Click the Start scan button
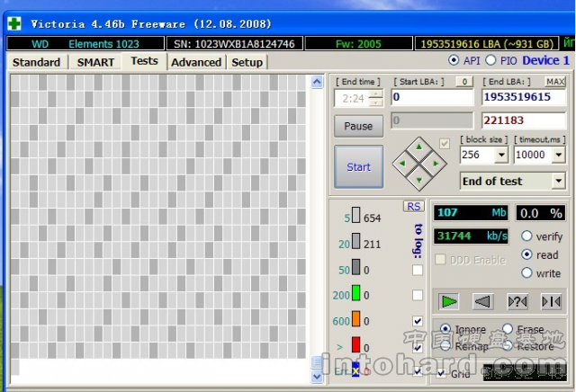576x392 pixels. 358,167
